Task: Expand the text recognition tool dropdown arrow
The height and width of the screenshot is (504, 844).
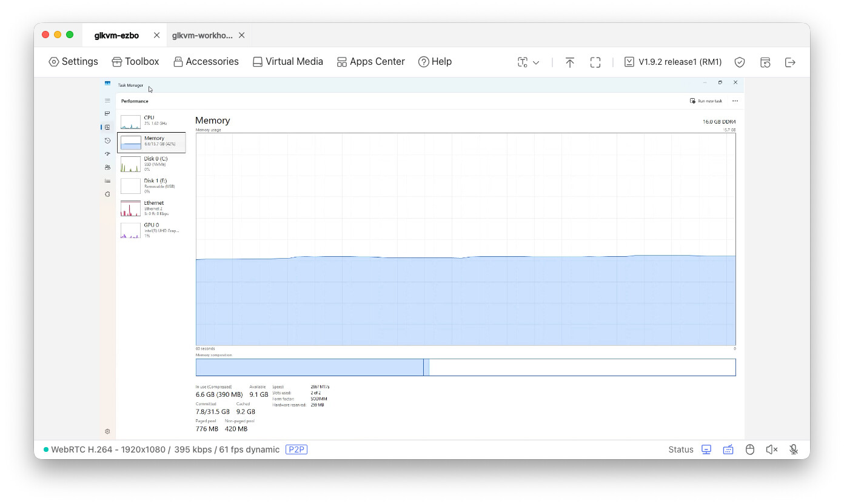Action: 536,62
